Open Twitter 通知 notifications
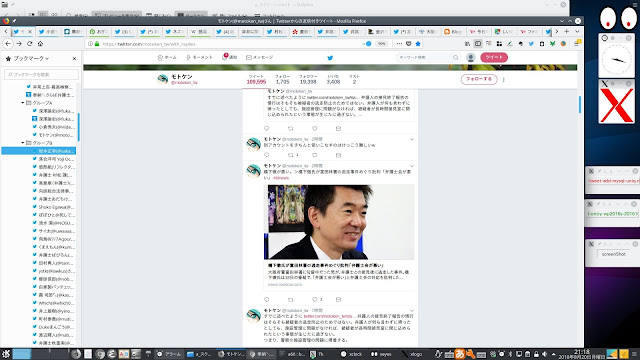Image resolution: width=640 pixels, height=360 pixels. [x=229, y=57]
